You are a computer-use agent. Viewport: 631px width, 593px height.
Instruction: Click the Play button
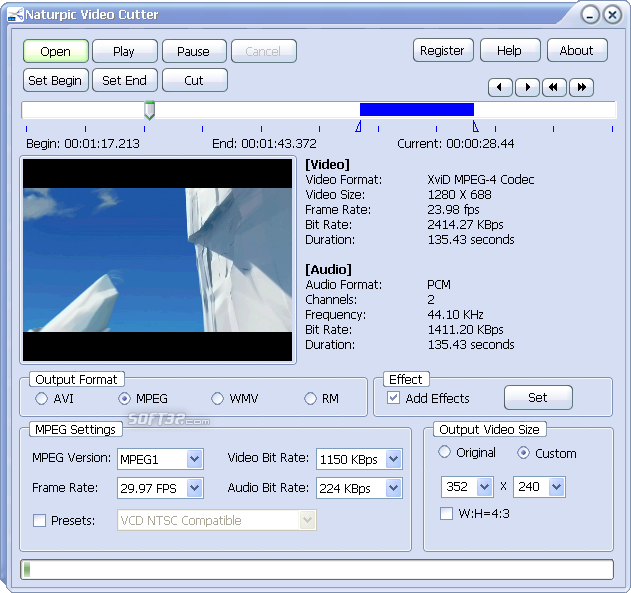tap(124, 51)
